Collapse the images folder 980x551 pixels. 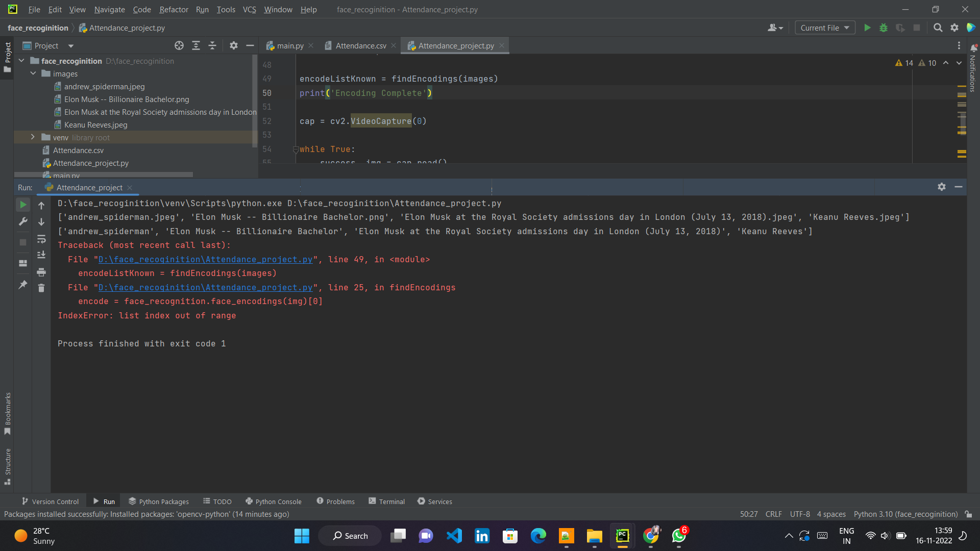(x=33, y=73)
